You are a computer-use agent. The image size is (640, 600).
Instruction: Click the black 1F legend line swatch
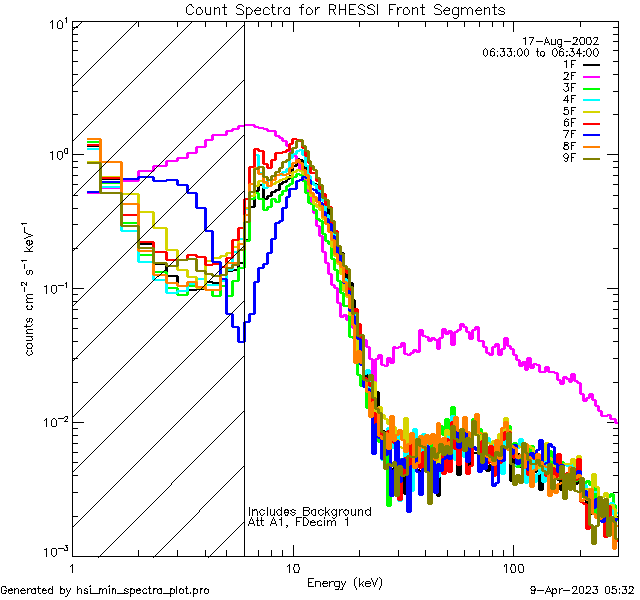coord(589,65)
